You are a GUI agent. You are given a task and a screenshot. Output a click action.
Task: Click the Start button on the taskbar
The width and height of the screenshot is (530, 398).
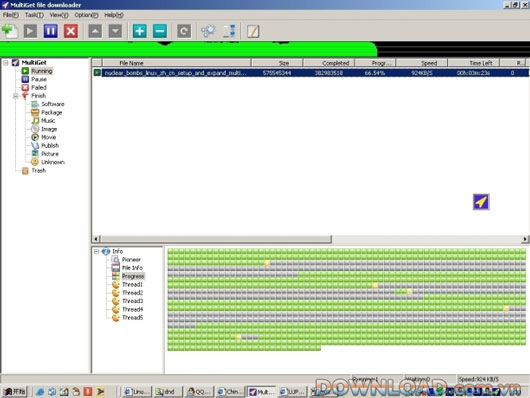(x=15, y=392)
